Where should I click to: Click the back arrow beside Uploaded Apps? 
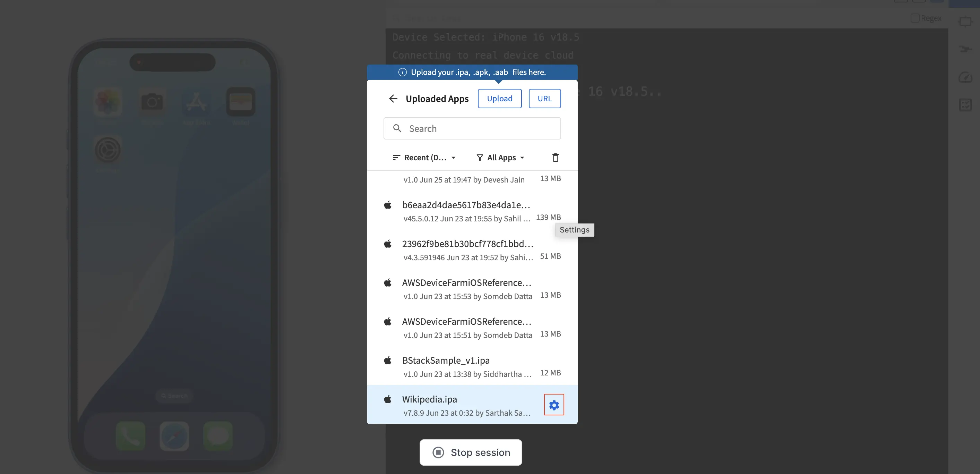393,99
